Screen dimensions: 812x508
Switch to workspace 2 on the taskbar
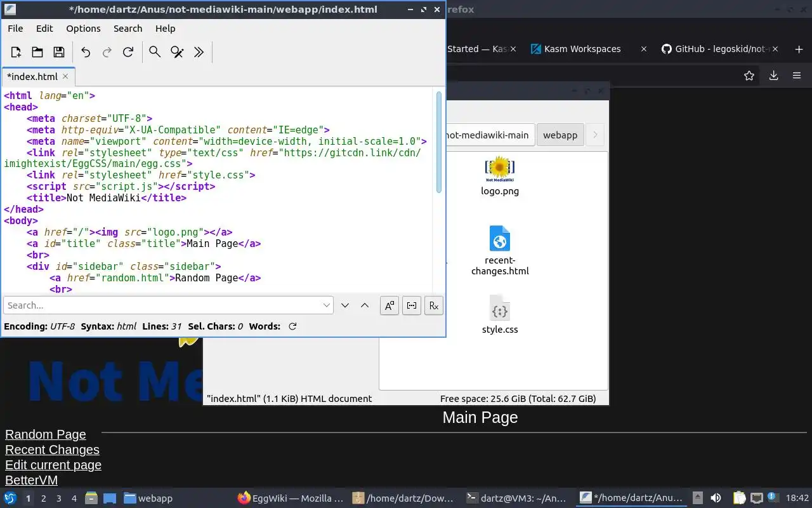click(x=44, y=498)
